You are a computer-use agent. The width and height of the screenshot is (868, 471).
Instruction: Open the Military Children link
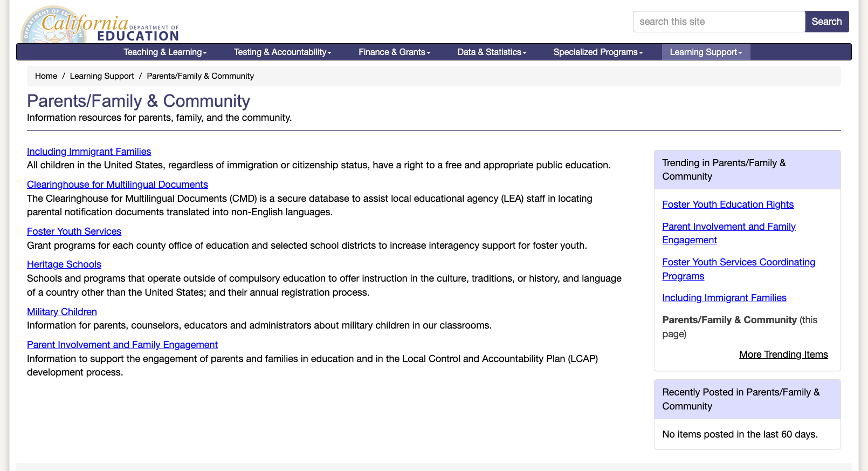(62, 312)
